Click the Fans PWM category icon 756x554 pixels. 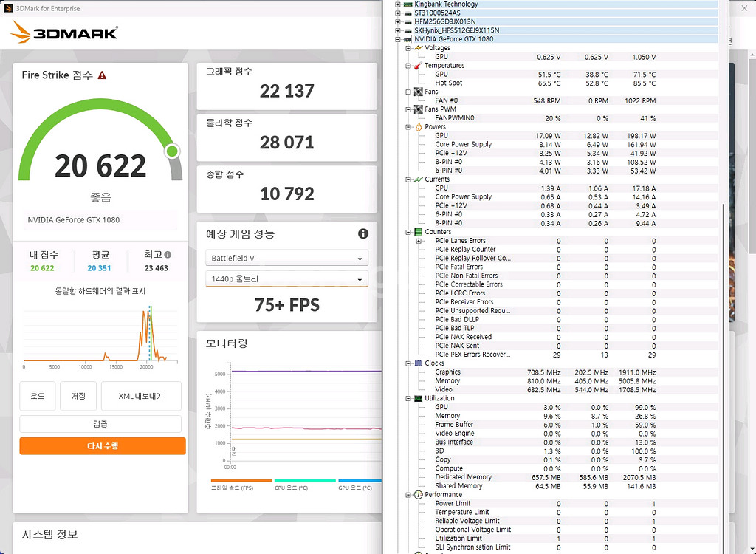coord(419,109)
